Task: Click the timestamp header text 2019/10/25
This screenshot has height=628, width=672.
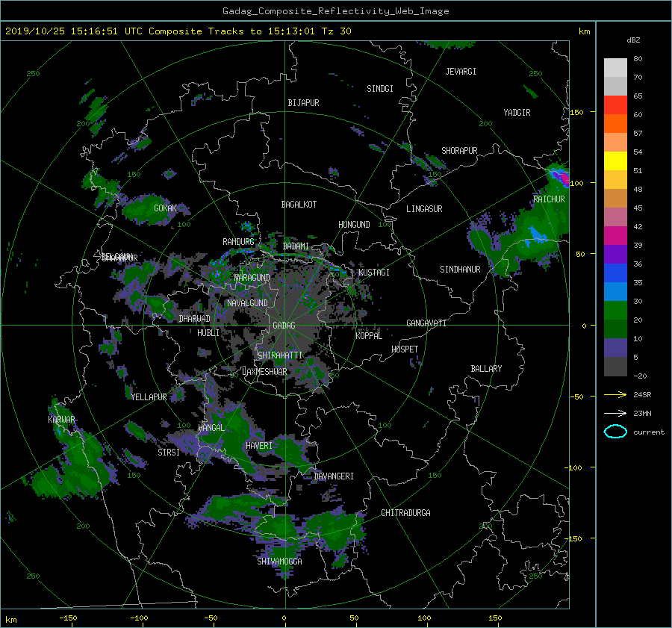Action: pyautogui.click(x=34, y=31)
